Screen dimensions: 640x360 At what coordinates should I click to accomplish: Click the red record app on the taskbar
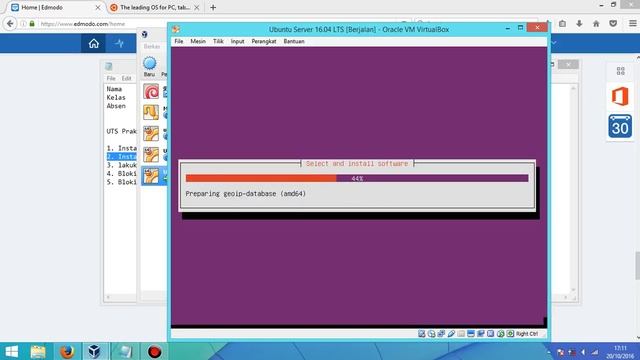[155, 351]
